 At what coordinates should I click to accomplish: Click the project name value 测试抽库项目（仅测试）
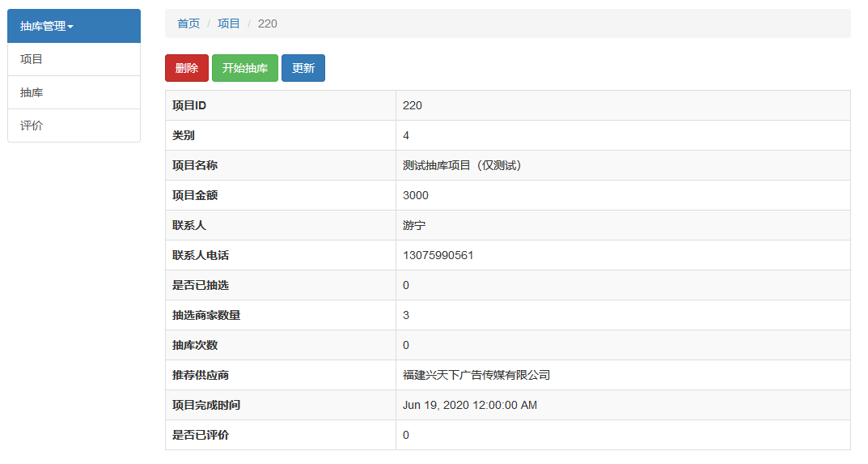(462, 165)
